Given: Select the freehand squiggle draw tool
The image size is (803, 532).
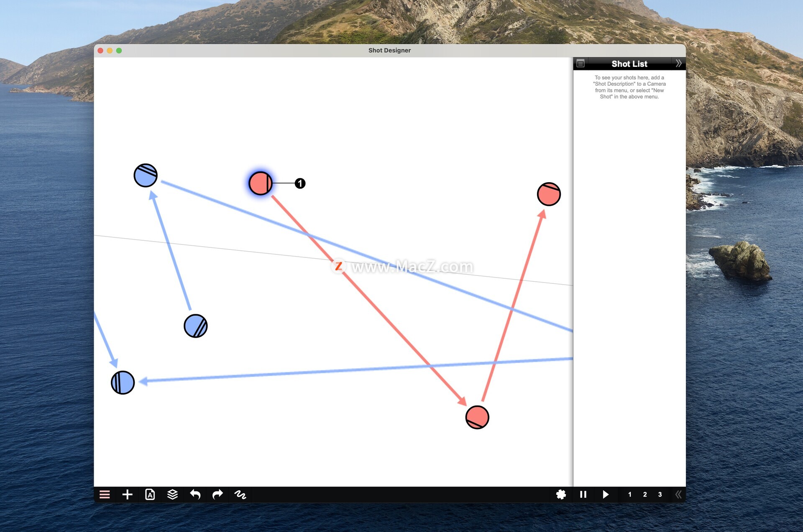Looking at the screenshot, I should click(x=240, y=494).
